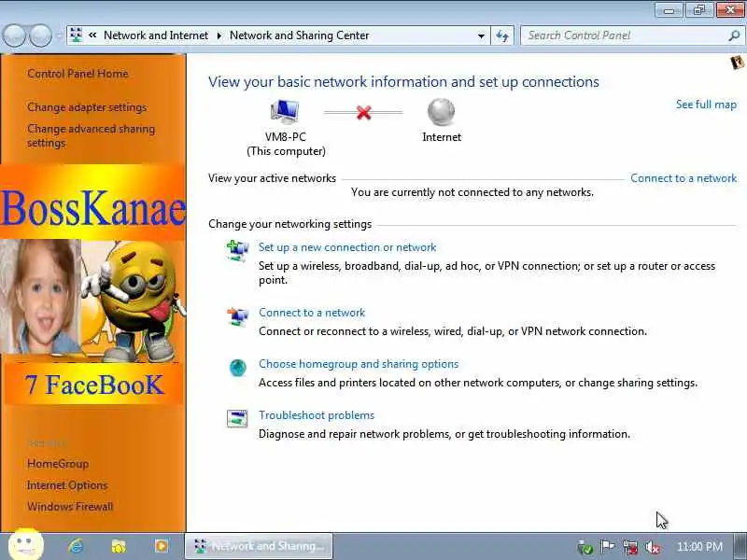This screenshot has width=747, height=560.
Task: Click the Connect to a network icon
Action: click(237, 316)
